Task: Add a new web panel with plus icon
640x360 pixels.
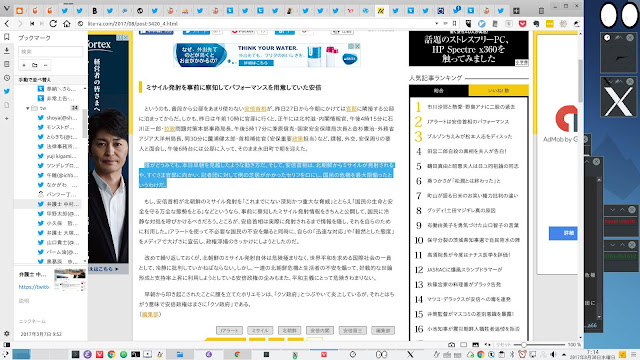Action: click(x=7, y=118)
